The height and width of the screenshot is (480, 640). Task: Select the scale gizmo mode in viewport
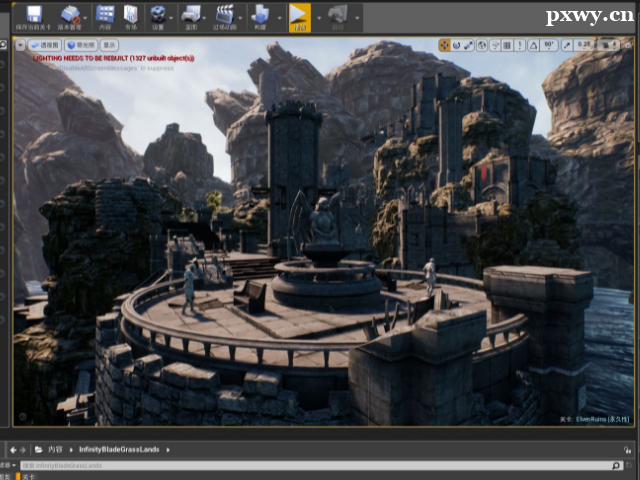coord(469,45)
